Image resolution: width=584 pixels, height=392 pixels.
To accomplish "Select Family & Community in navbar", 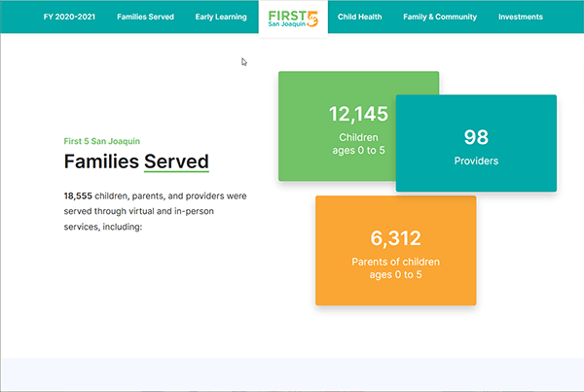I will tap(440, 17).
